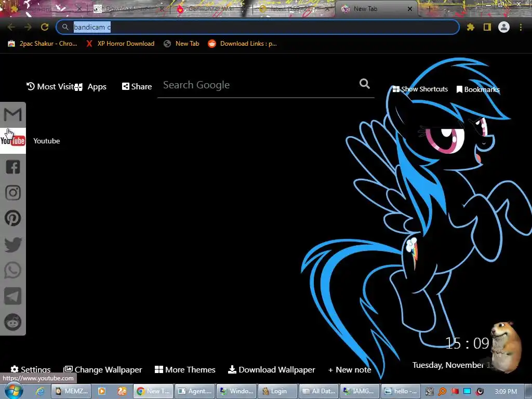
Task: Open Twitter from the sidebar
Action: 13,244
